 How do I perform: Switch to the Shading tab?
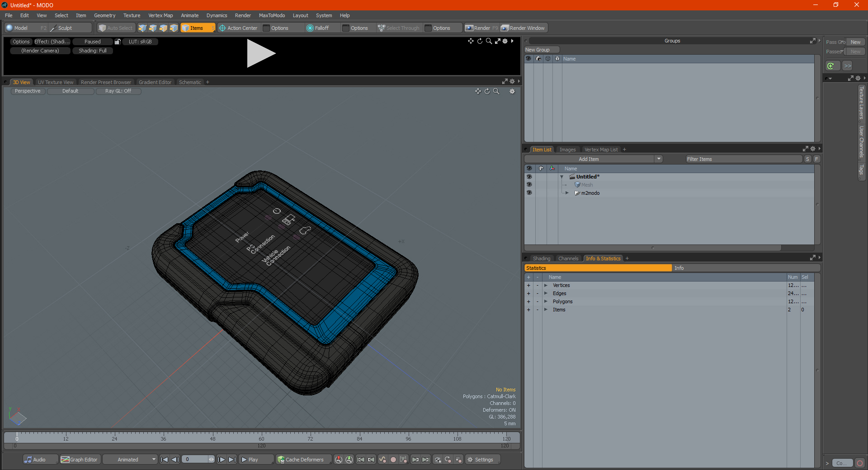tap(541, 258)
